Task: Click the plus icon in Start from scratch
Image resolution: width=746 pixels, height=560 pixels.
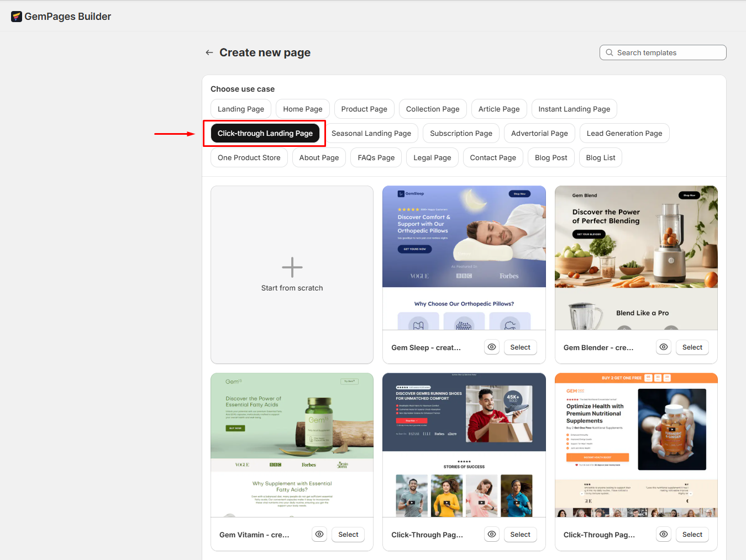Action: pos(292,267)
